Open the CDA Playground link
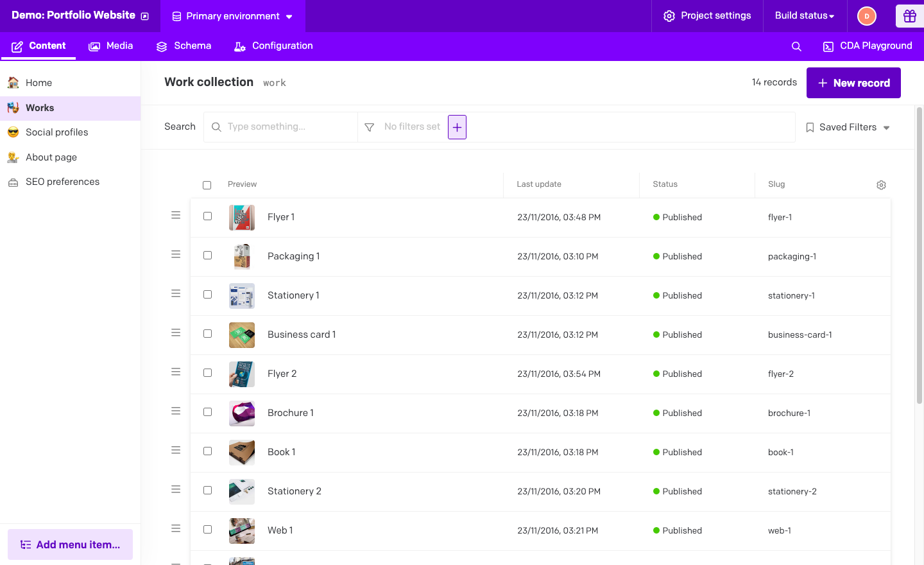Image resolution: width=924 pixels, height=565 pixels. [x=868, y=46]
